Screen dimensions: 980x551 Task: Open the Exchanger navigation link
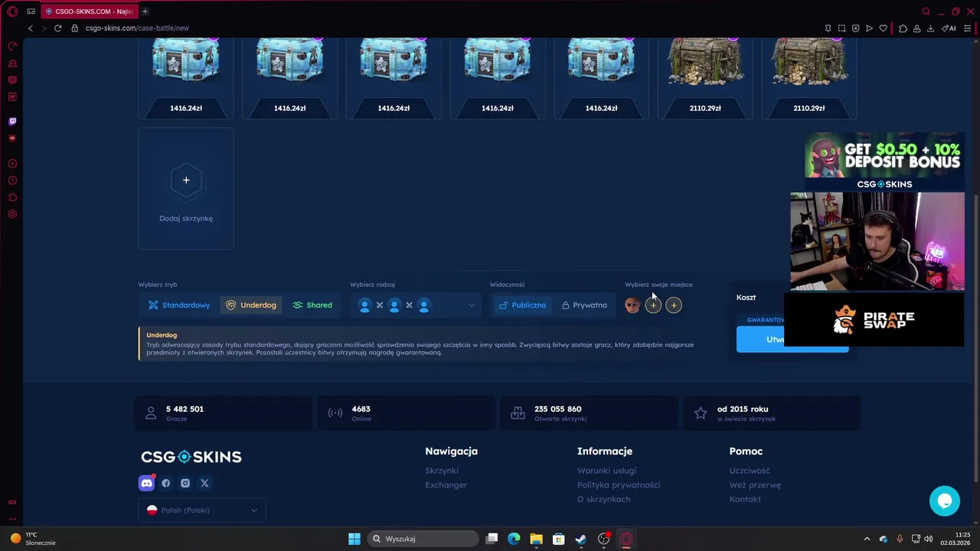pyautogui.click(x=446, y=485)
